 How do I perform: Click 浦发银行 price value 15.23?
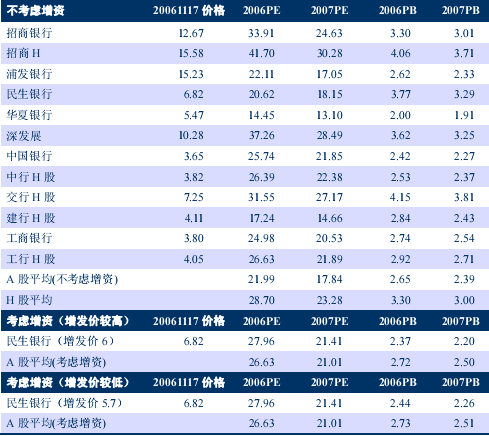(x=191, y=74)
